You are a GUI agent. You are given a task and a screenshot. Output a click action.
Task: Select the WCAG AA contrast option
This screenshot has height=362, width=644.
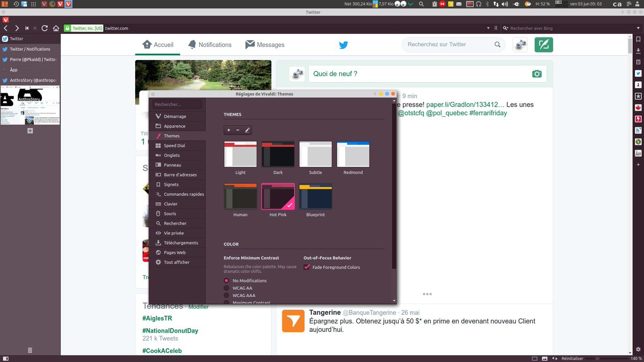click(226, 288)
